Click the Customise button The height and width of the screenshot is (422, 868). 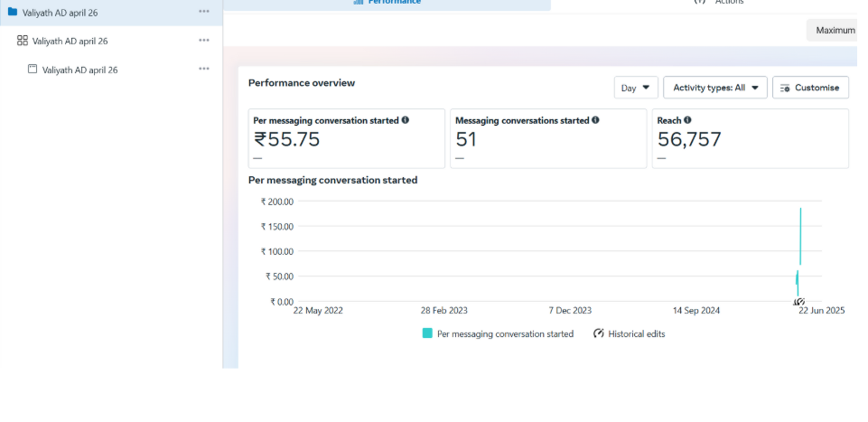click(x=810, y=88)
